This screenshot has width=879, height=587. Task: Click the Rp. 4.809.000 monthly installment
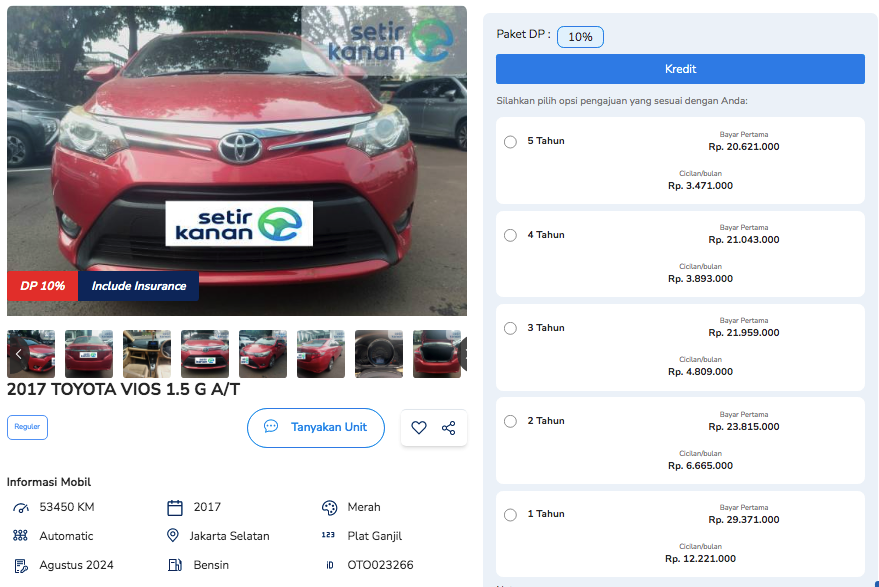[x=700, y=372]
